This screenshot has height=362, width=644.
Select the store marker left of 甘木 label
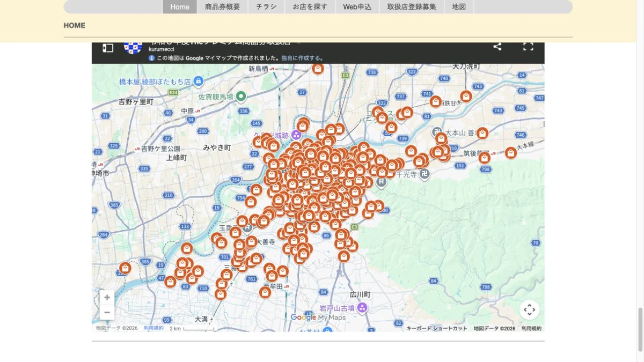(x=435, y=101)
